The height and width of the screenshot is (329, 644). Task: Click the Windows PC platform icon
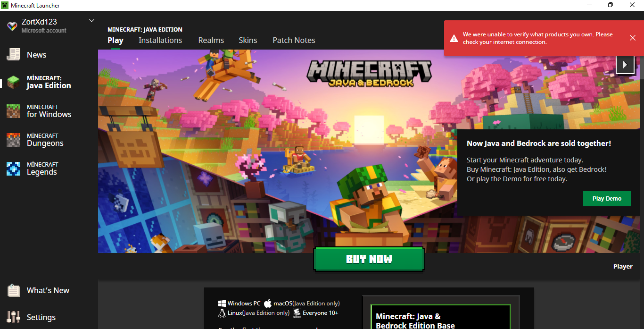coord(222,304)
